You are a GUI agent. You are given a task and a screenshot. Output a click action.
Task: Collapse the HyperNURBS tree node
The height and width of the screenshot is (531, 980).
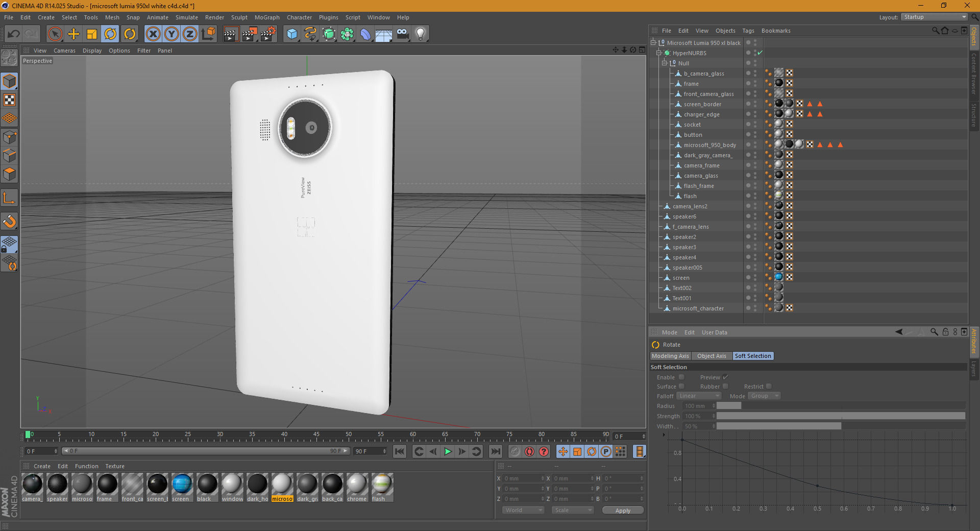(659, 53)
